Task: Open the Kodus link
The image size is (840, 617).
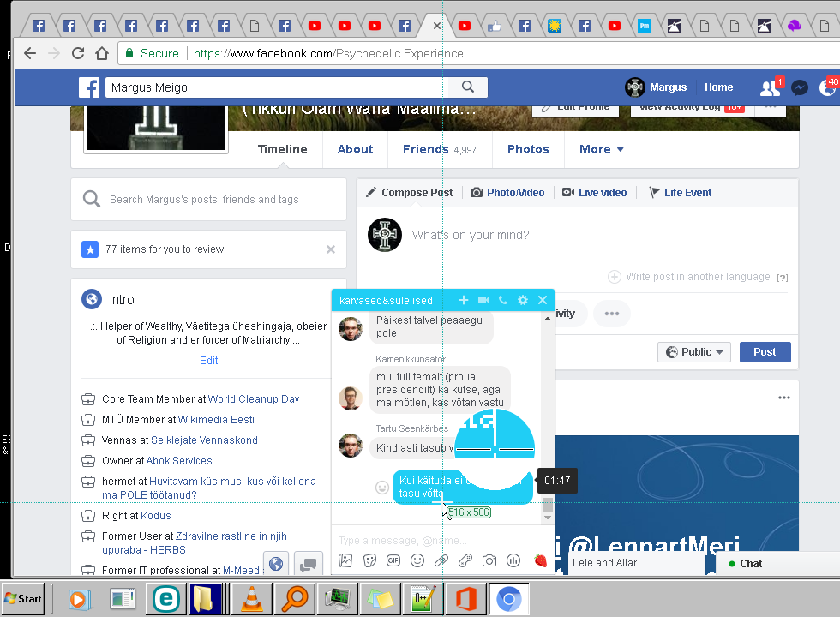Action: 155,516
